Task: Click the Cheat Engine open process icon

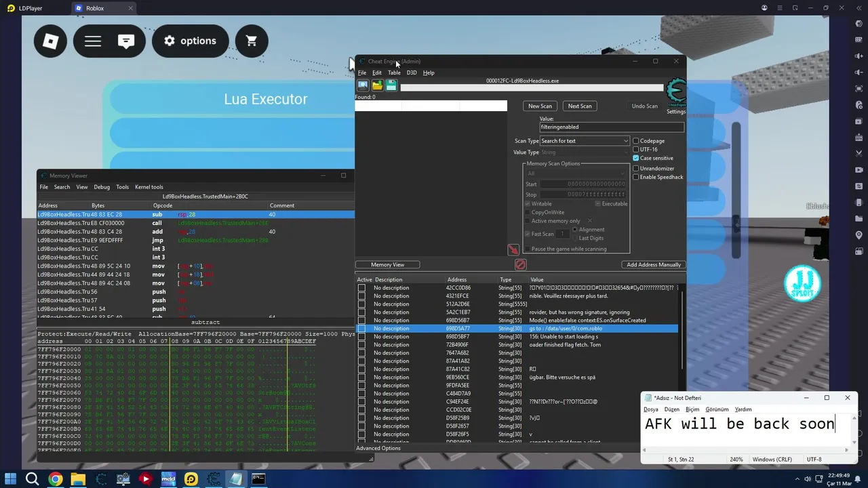Action: click(x=363, y=85)
